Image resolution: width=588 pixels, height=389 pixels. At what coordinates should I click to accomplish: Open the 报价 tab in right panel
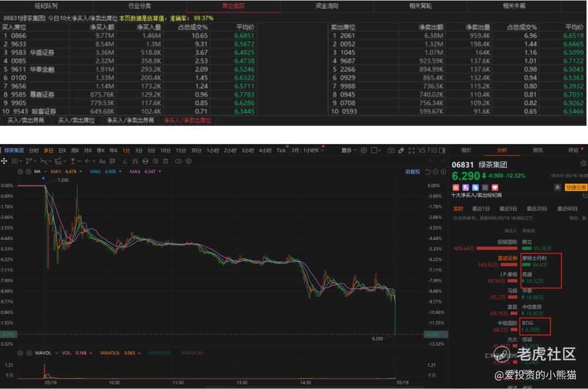(x=466, y=150)
